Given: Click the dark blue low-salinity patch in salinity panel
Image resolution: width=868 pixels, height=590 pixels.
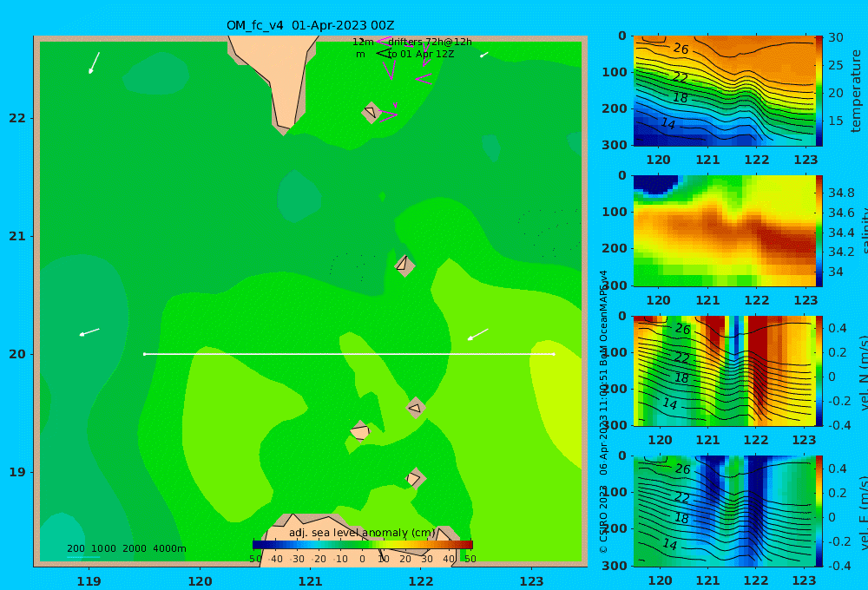Looking at the screenshot, I should 655,184.
